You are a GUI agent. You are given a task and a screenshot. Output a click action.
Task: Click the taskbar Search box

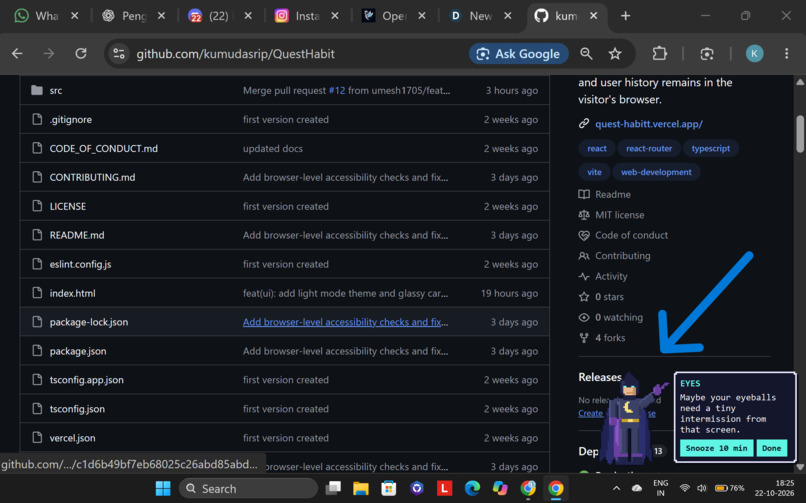point(248,488)
